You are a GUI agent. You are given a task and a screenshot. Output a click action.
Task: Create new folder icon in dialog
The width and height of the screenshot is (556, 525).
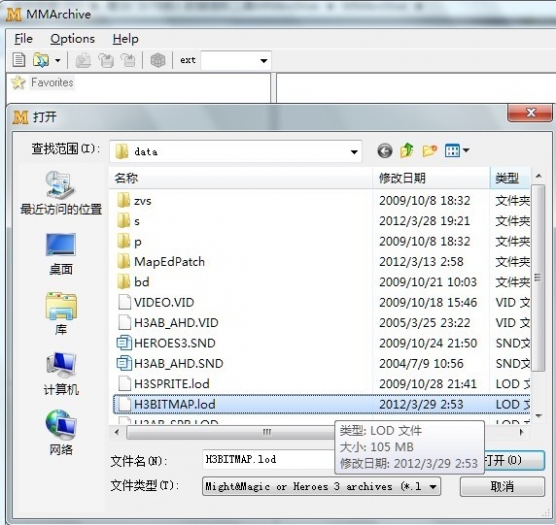pyautogui.click(x=429, y=151)
